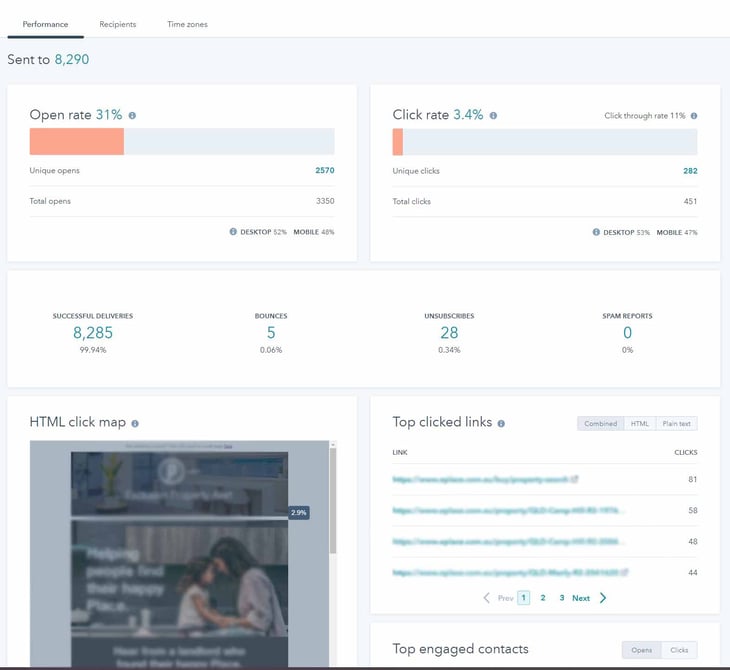Open the link with 58 clicks
730x670 pixels.
(x=507, y=510)
